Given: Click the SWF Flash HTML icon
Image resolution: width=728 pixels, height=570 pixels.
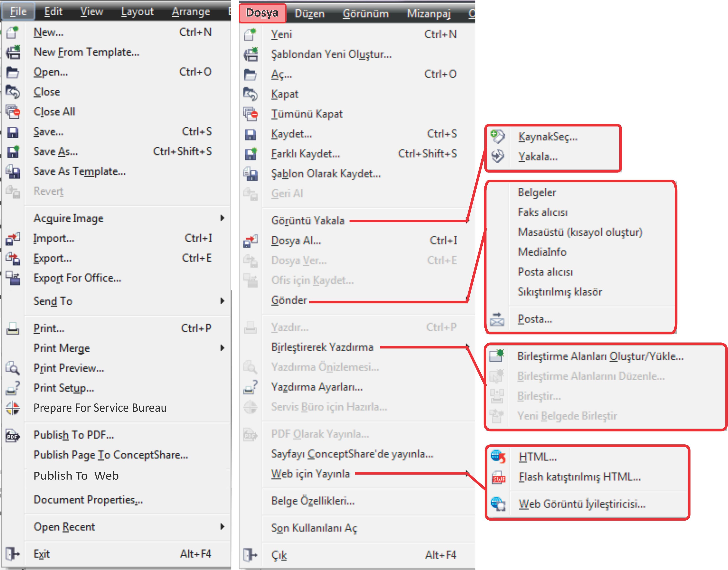Looking at the screenshot, I should pos(498,477).
